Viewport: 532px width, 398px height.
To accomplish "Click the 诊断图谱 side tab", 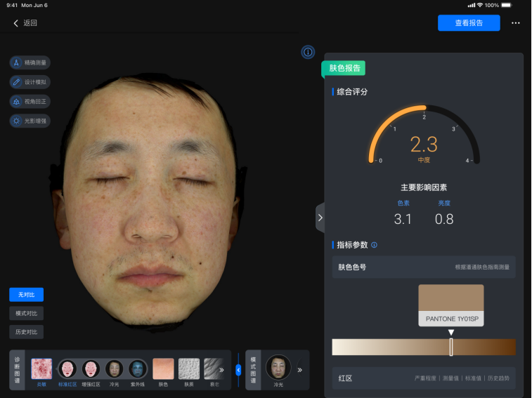I will click(17, 370).
